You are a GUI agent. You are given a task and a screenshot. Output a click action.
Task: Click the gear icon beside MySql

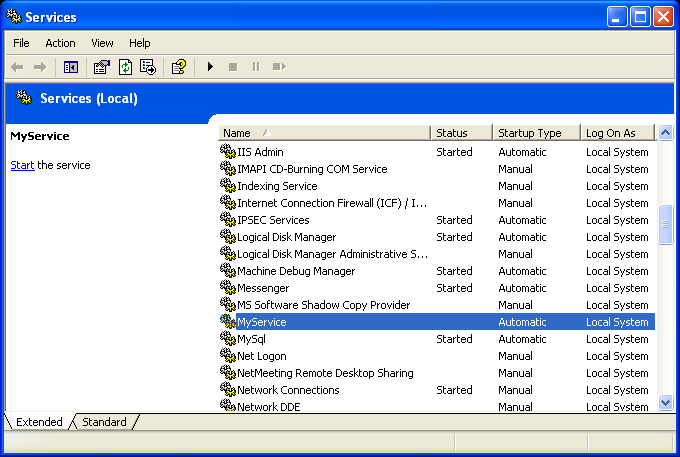coord(228,339)
